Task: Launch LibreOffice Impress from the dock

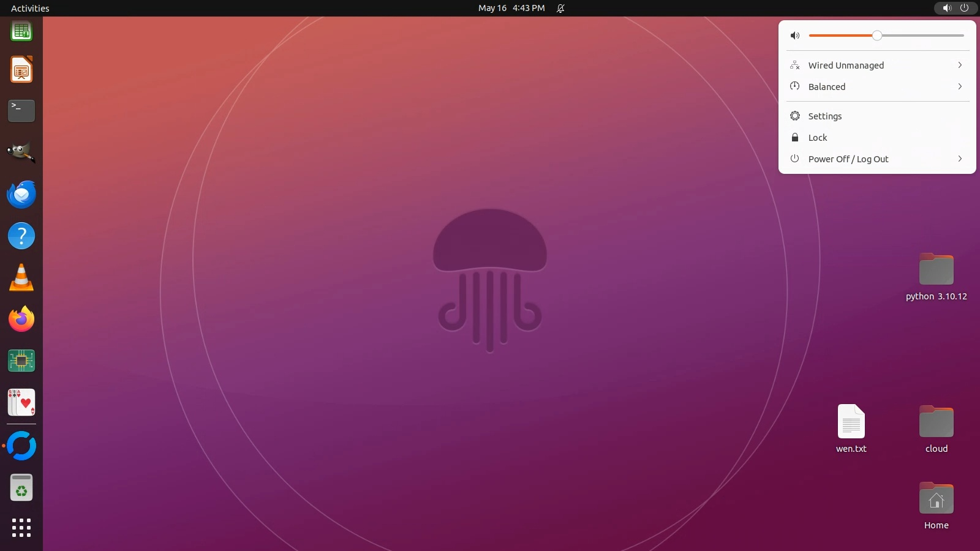Action: pyautogui.click(x=21, y=70)
